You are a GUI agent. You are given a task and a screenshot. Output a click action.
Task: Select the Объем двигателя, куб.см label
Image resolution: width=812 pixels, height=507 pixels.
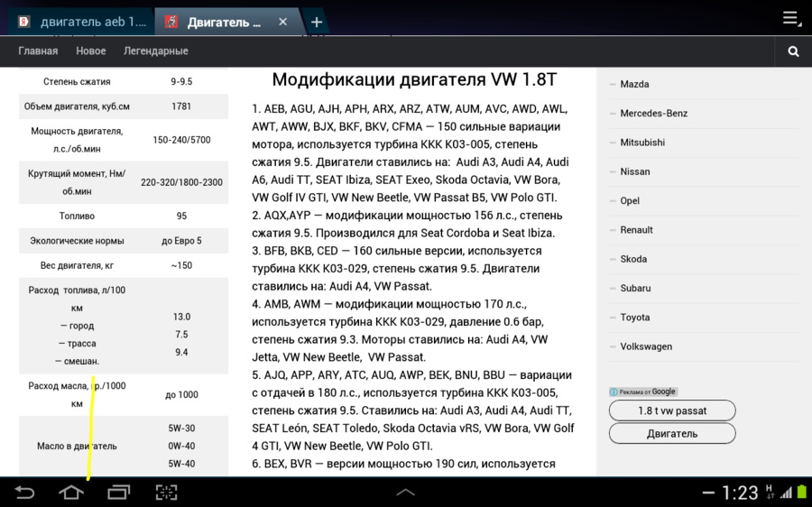pyautogui.click(x=77, y=106)
